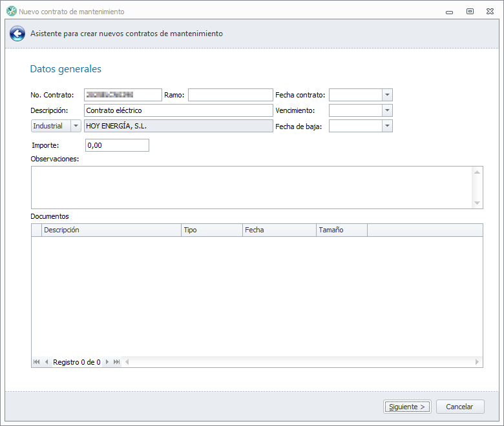504x426 pixels.
Task: Click the Datos generales heading
Action: click(65, 68)
